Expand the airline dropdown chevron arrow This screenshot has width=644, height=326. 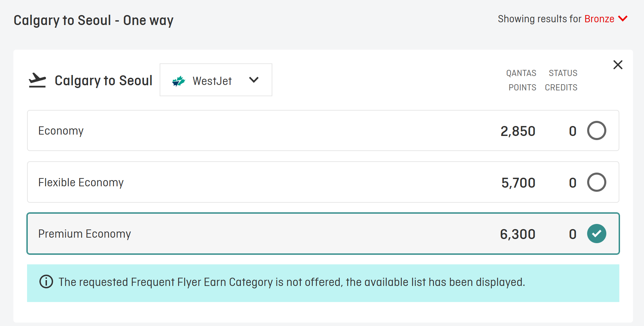coord(254,80)
